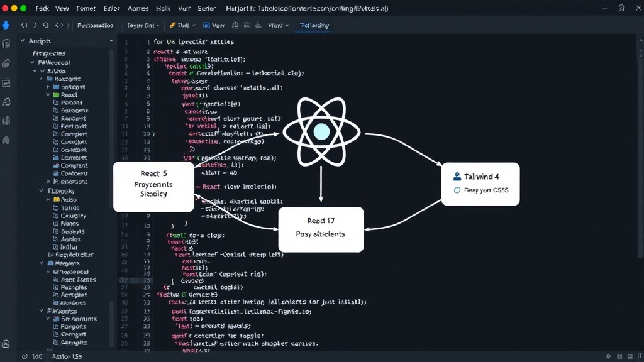Click the orange pencil icon beside Tlull
Screen dimensions: 644x362
point(173,25)
